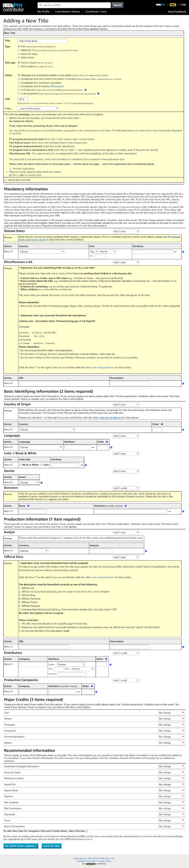Click help icon beside Color Info attribute field

(x=86, y=465)
